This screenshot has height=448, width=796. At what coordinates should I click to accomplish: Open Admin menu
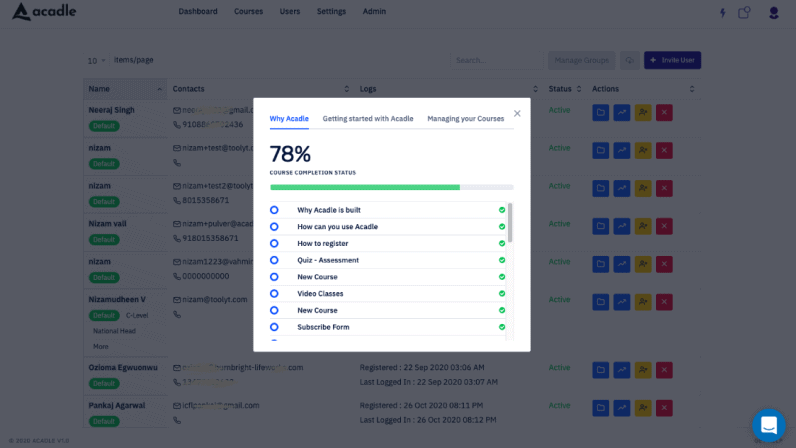pyautogui.click(x=374, y=11)
